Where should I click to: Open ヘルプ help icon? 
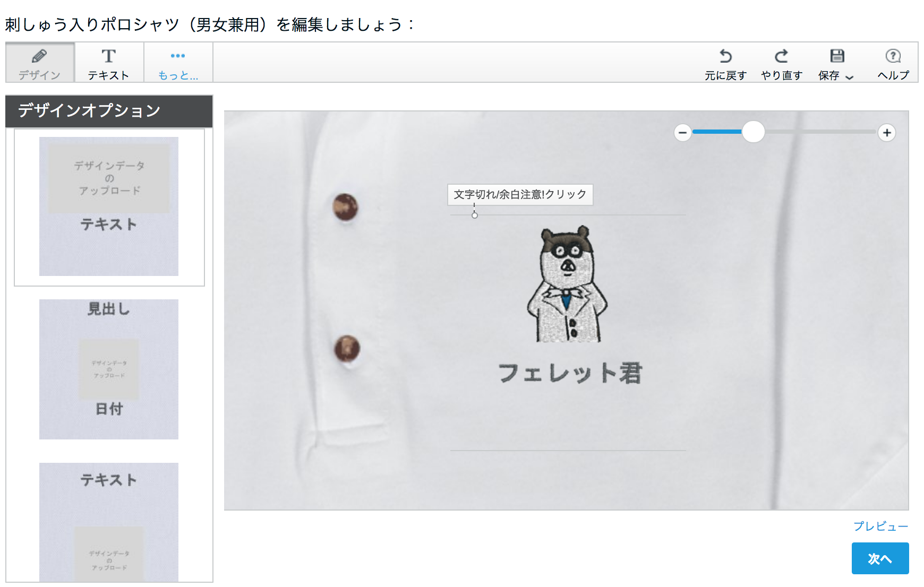[893, 56]
